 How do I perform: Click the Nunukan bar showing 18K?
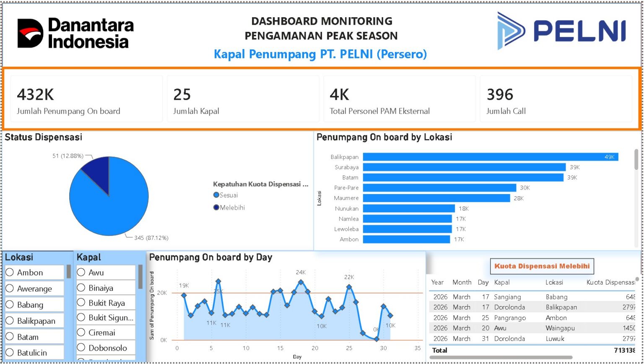409,208
